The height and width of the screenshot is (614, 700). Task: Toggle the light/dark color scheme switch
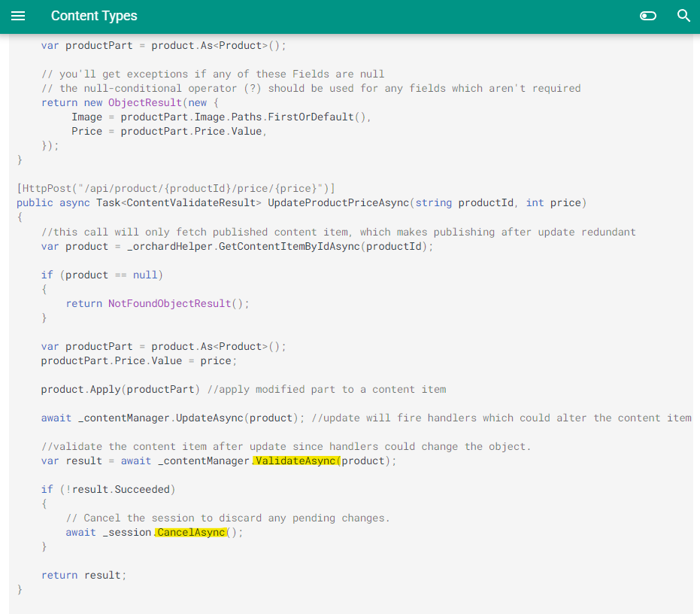[x=648, y=16]
